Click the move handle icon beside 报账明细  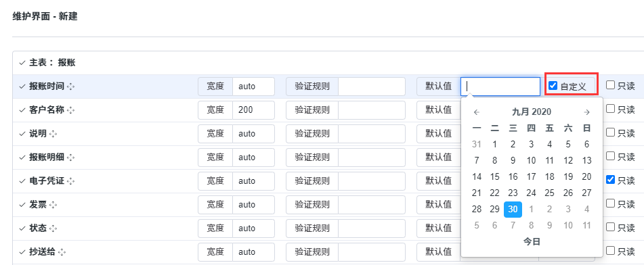(71, 158)
